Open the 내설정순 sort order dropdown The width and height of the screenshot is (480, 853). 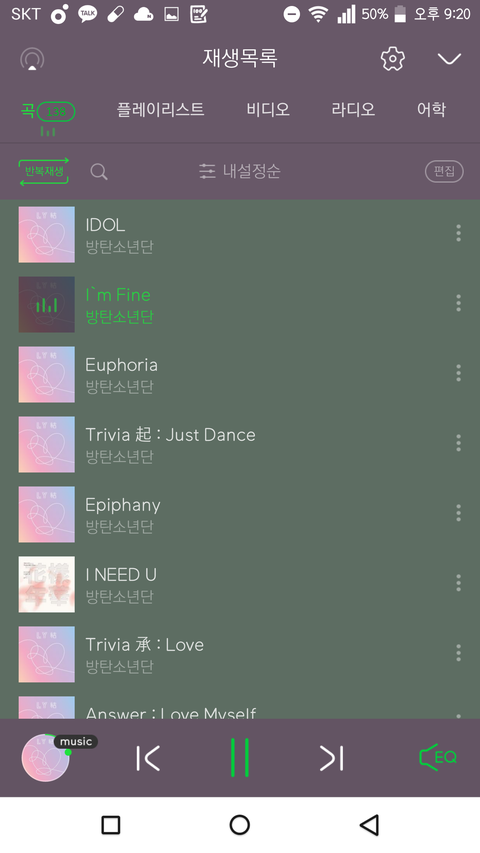(x=239, y=171)
